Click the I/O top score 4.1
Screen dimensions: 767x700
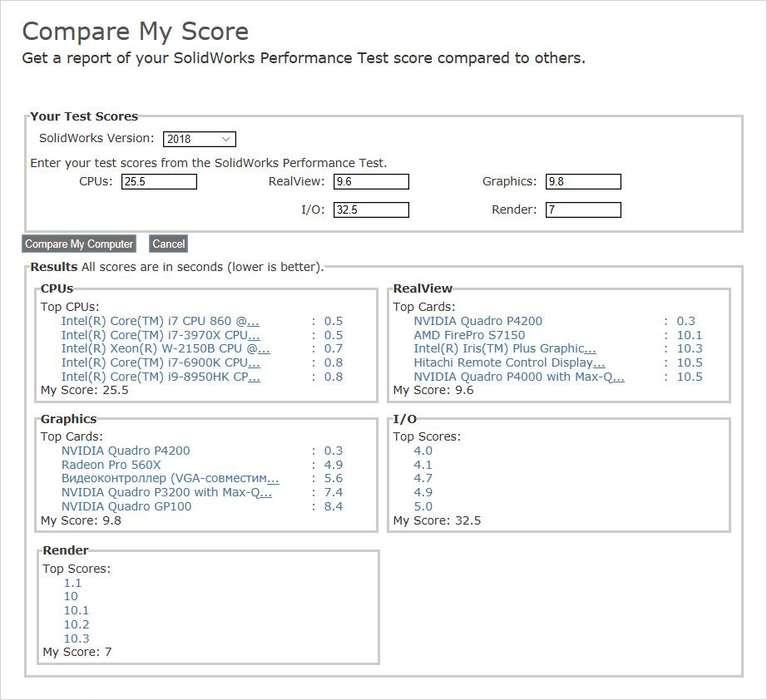pyautogui.click(x=423, y=465)
